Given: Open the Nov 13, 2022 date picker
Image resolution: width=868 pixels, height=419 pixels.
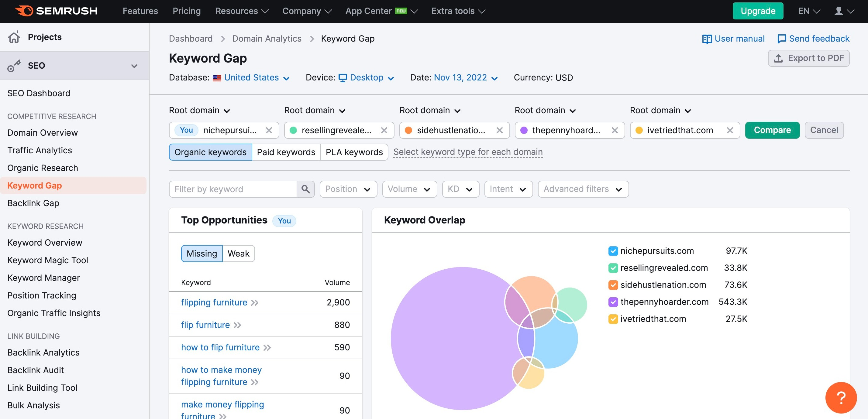Looking at the screenshot, I should [466, 78].
